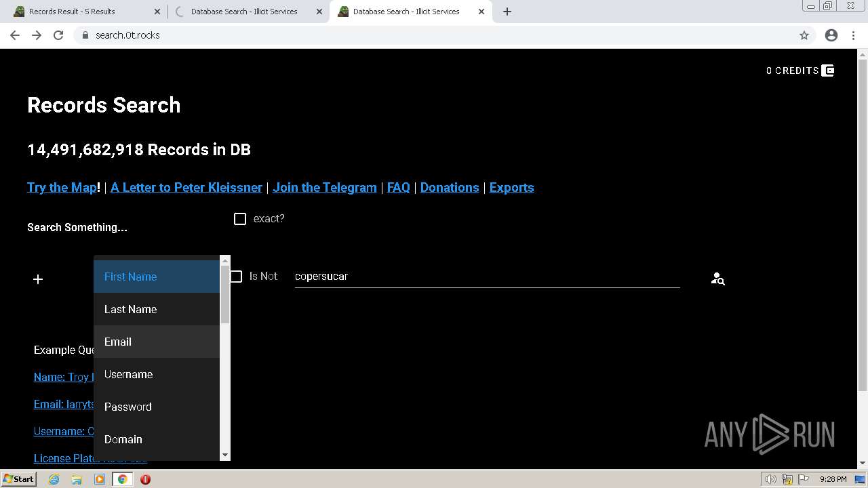
Task: Toggle the exact? checkbox
Action: pos(240,219)
